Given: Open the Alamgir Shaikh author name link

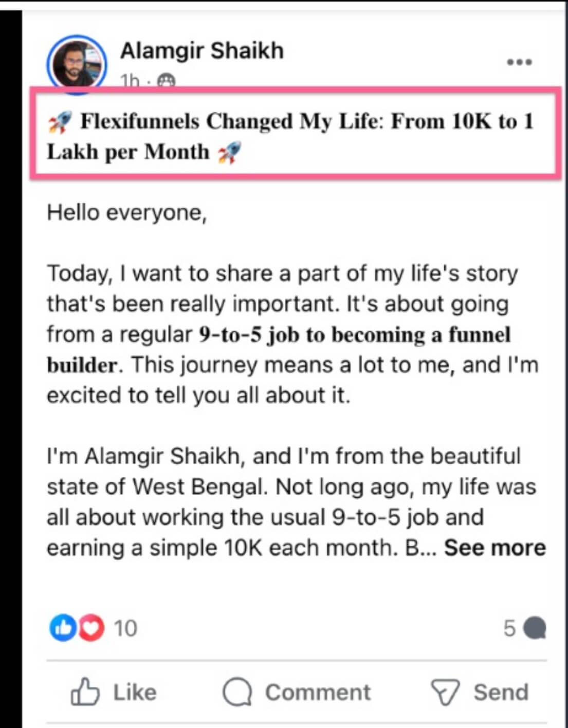Looking at the screenshot, I should pyautogui.click(x=201, y=51).
